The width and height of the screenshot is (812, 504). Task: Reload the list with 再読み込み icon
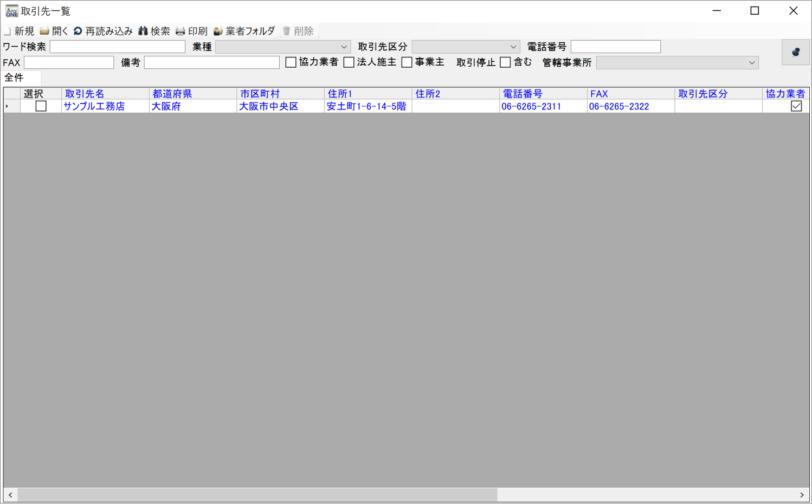(x=78, y=31)
